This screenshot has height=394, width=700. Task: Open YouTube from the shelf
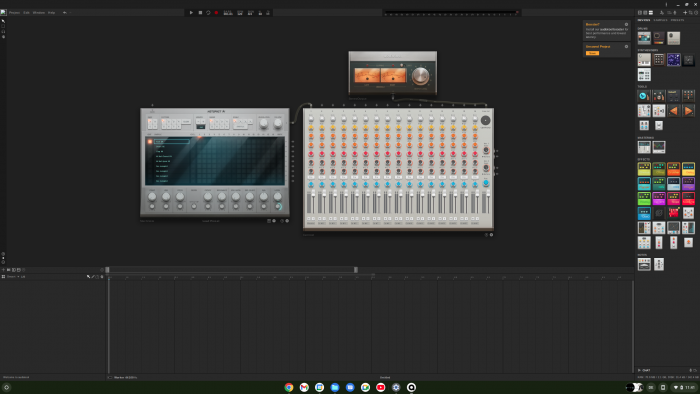(x=381, y=387)
